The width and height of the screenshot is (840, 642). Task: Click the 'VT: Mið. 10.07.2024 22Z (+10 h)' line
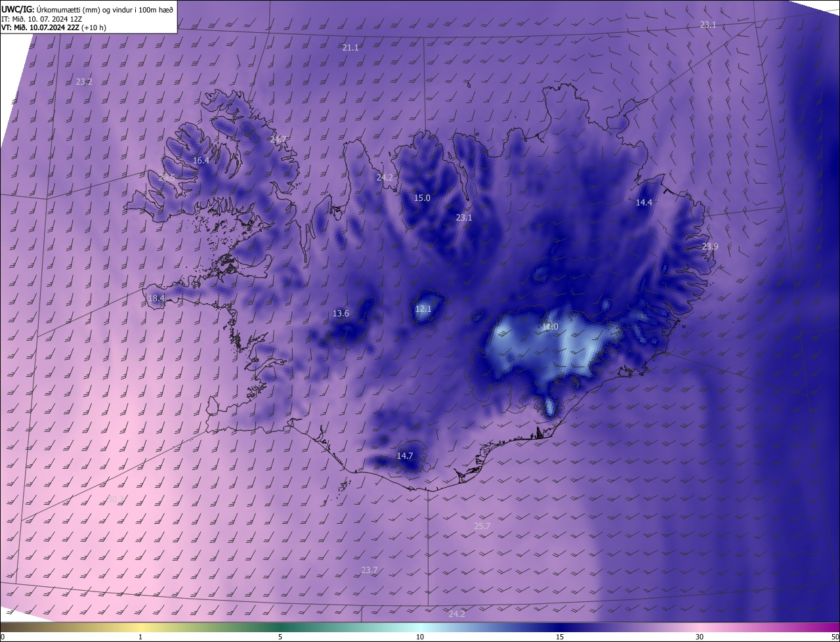point(54,28)
